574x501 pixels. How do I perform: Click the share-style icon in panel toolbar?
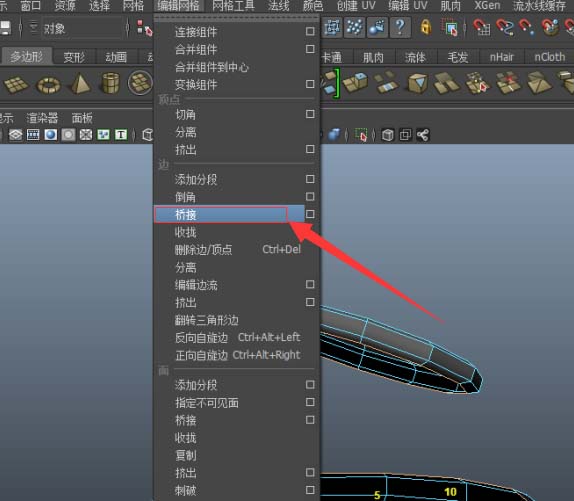[423, 135]
